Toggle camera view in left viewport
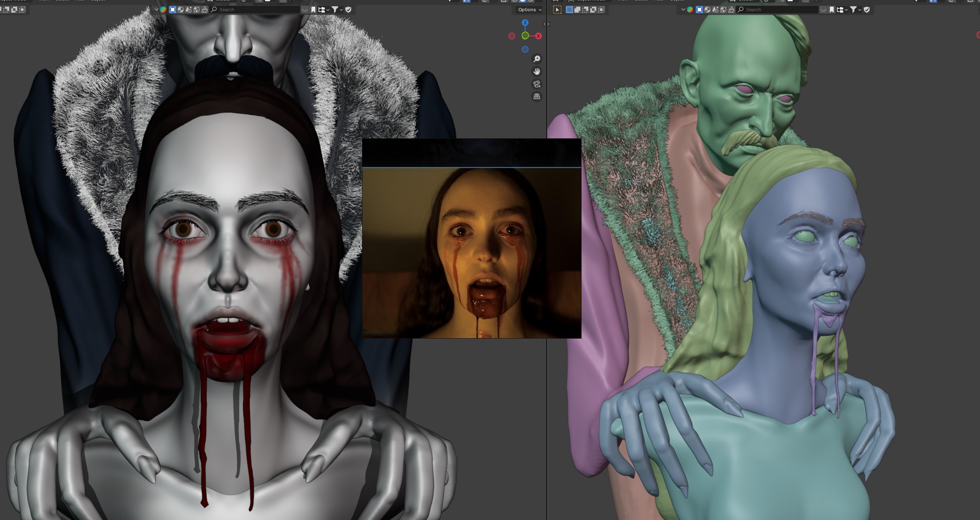 coord(537,84)
